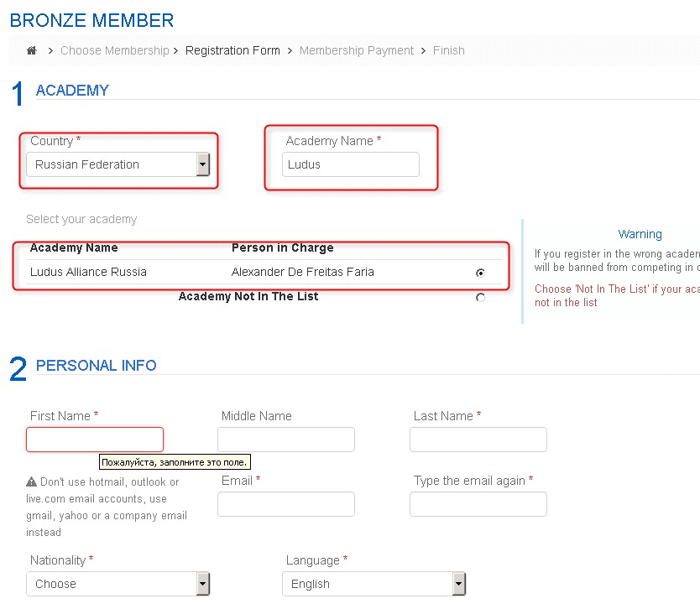700x609 pixels.
Task: Click into the First Name field
Action: [x=95, y=440]
